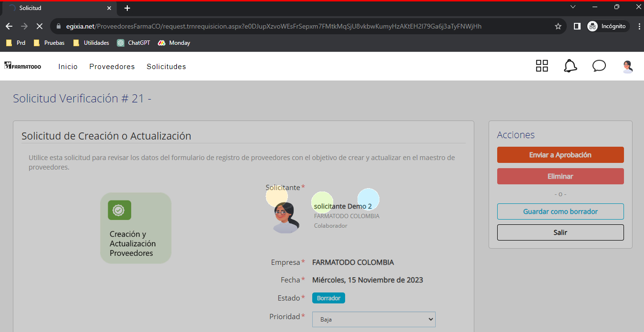This screenshot has height=332, width=644.
Task: Expand the Prioridad dropdown
Action: click(x=374, y=319)
